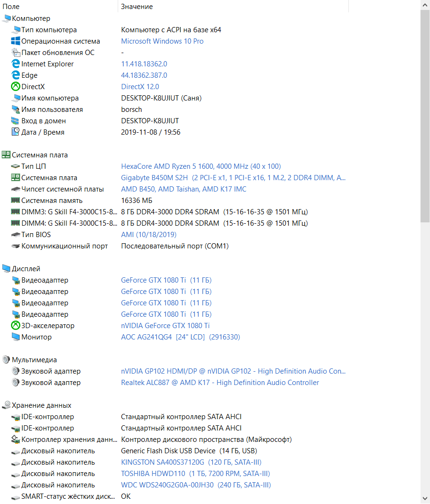Select the Мультимедиа section header text
Image resolution: width=430 pixels, height=504 pixels.
click(x=34, y=360)
